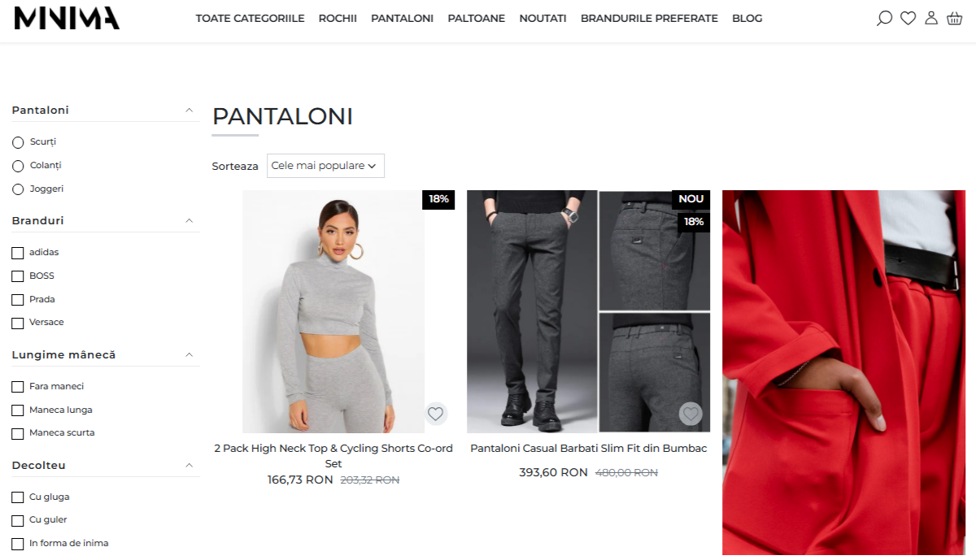Screen dimensions: 976x560
Task: Add Pantaloni Casual Barbati to wishlist
Action: (691, 414)
